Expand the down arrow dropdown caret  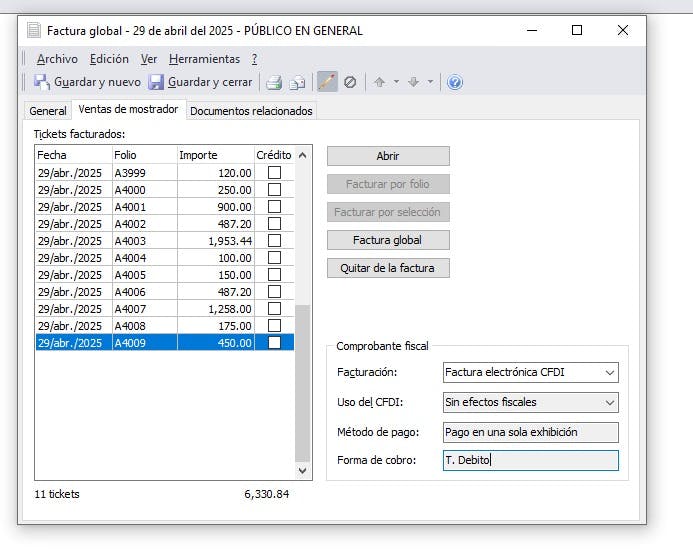pos(430,82)
